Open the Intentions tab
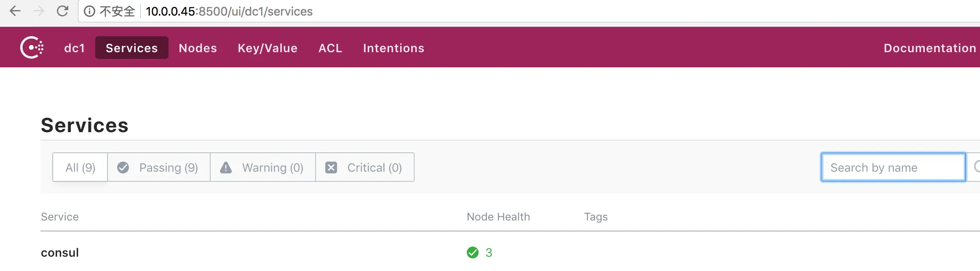This screenshot has width=980, height=271. (394, 48)
